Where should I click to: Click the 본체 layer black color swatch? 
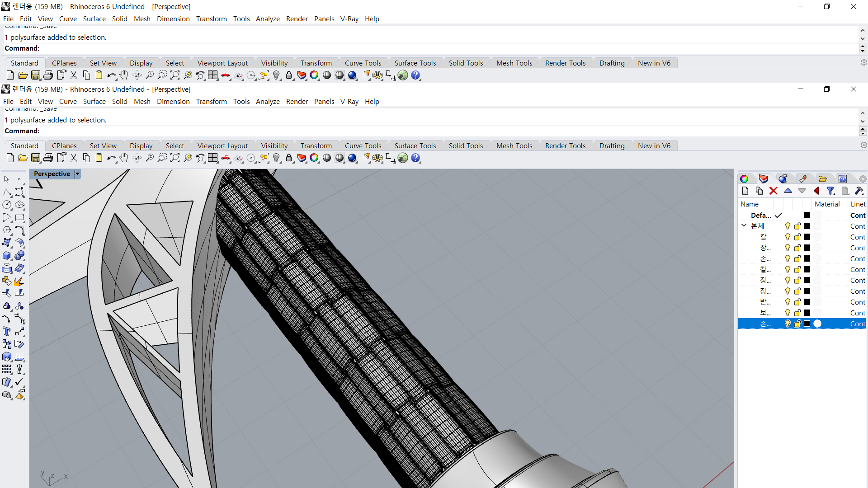point(807,226)
